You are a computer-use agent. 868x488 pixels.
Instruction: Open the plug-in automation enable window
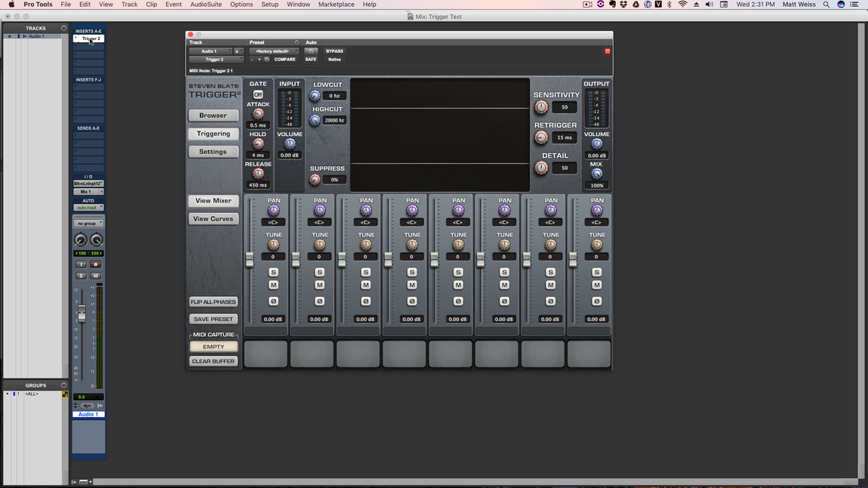coord(311,51)
